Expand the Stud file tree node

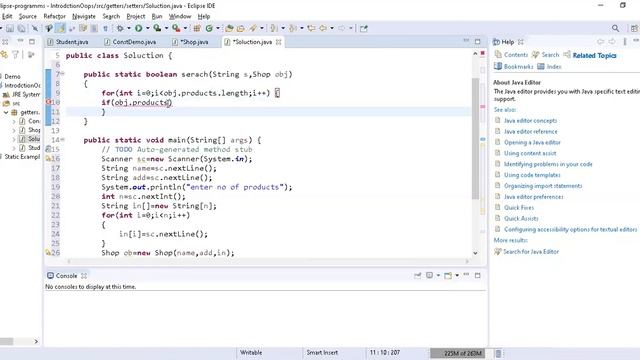click(14, 148)
